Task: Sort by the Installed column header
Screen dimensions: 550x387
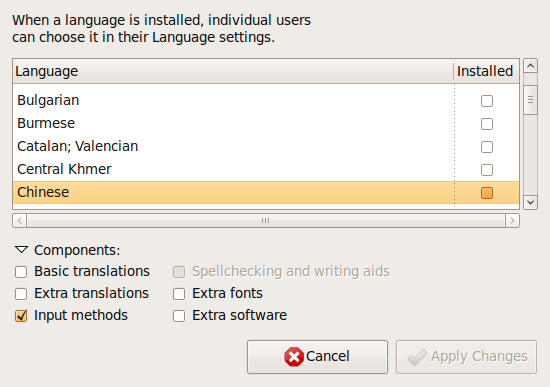Action: 486,71
